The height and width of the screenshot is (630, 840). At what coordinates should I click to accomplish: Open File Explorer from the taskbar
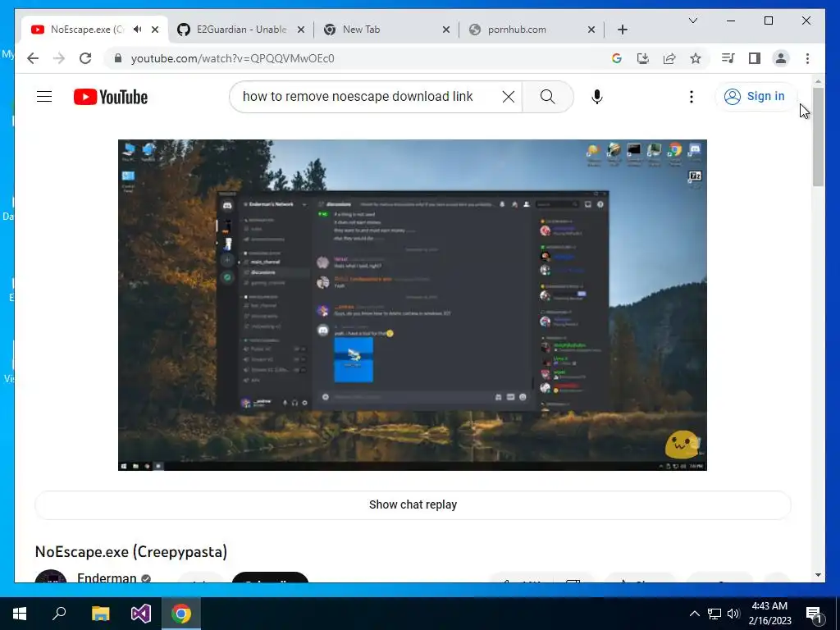pyautogui.click(x=100, y=614)
